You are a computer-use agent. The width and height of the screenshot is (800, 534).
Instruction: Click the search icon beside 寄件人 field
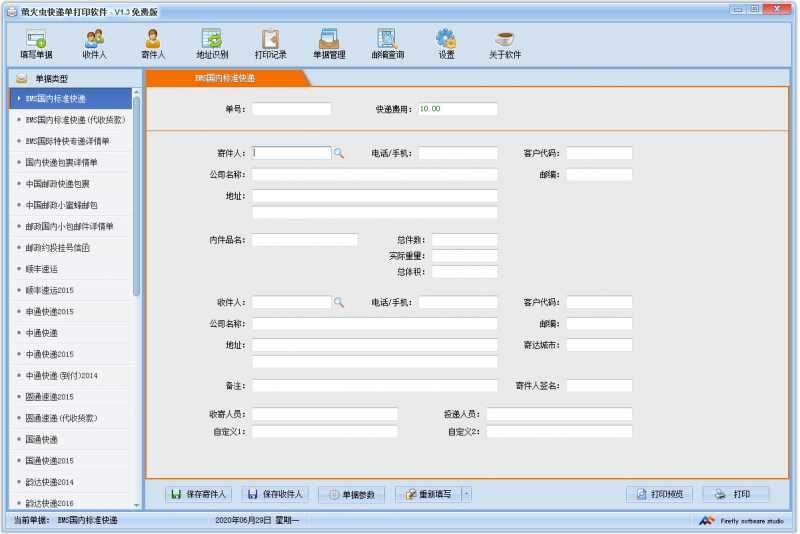(x=339, y=154)
